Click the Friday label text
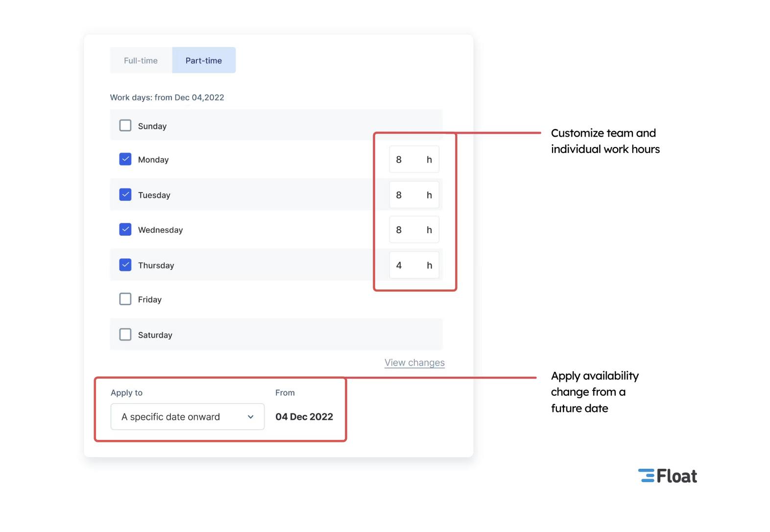This screenshot has width=770, height=532. pyautogui.click(x=150, y=300)
